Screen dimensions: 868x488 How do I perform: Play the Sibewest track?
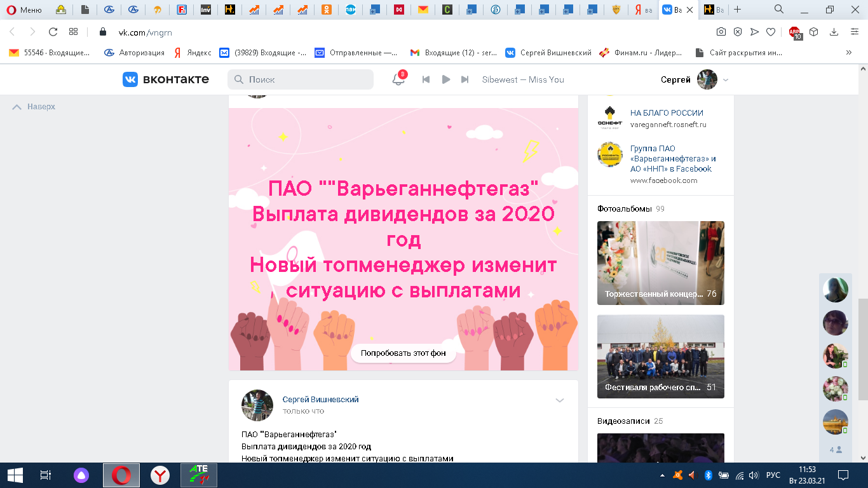coord(446,79)
